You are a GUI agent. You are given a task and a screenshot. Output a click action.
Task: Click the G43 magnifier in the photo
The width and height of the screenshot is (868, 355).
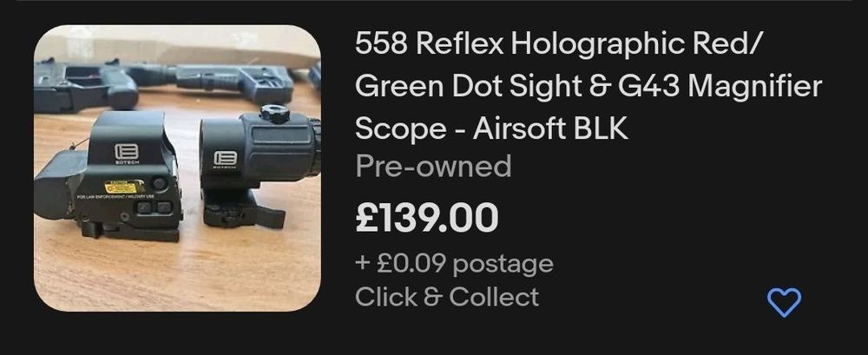pyautogui.click(x=258, y=166)
